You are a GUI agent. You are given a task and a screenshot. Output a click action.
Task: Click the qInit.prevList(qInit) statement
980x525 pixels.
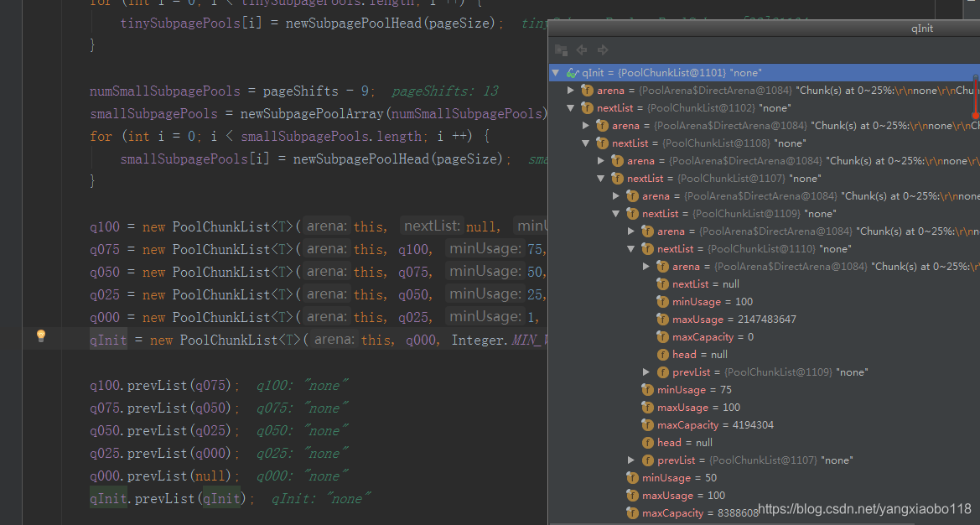[x=172, y=499]
